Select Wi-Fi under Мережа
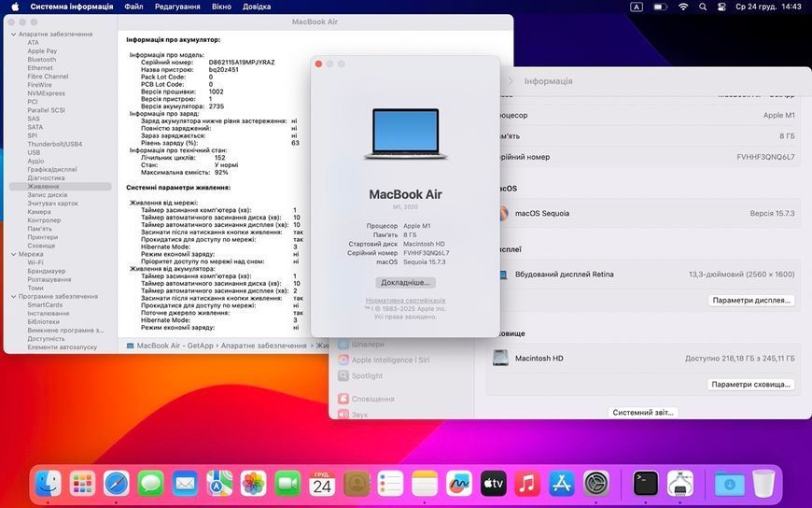Viewport: 812px width, 508px height. pos(35,262)
